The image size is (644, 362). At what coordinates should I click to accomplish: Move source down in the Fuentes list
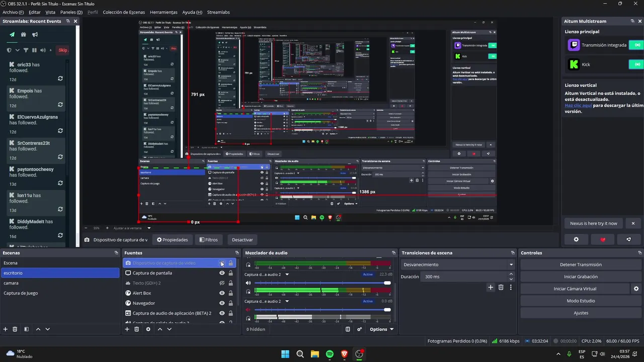click(169, 329)
